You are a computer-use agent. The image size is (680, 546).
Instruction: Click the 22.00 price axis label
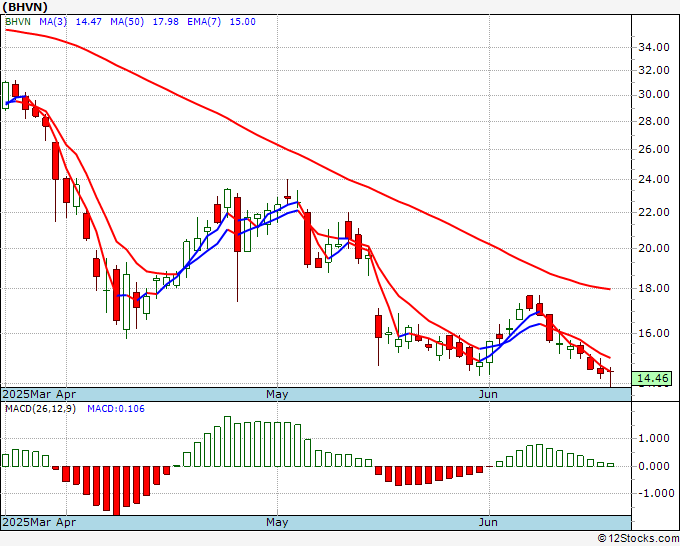[x=654, y=212]
